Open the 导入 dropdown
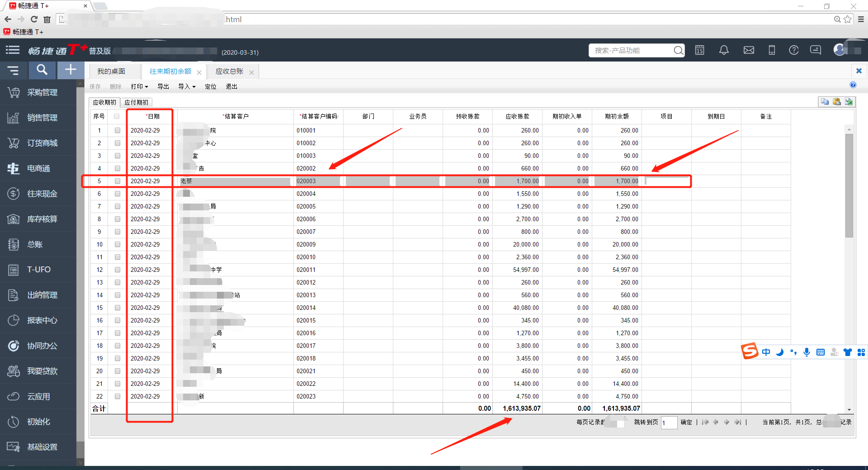 [187, 86]
